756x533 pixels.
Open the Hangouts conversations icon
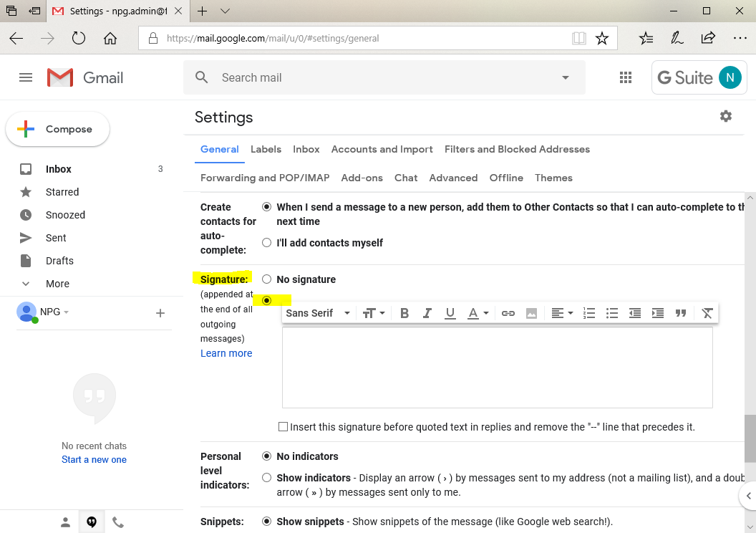point(92,522)
